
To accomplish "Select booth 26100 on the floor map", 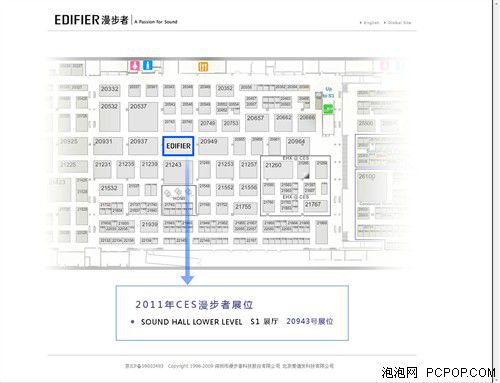I will click(x=373, y=187).
